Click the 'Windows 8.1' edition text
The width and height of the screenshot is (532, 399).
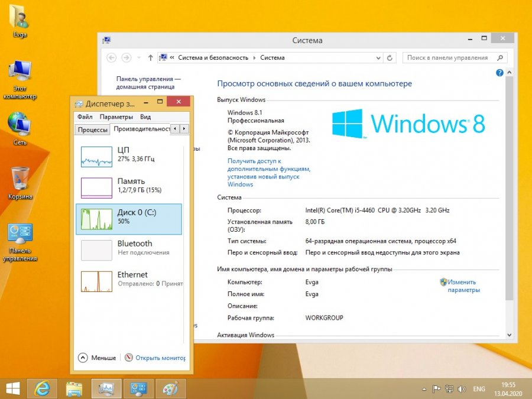click(x=245, y=113)
